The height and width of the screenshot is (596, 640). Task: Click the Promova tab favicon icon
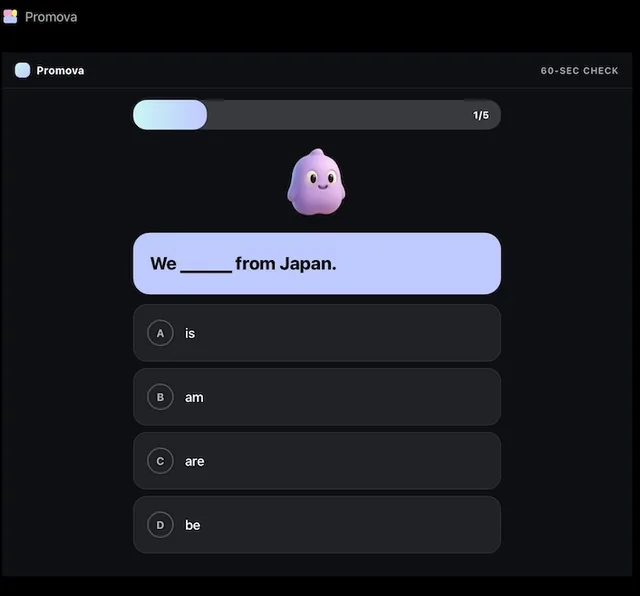(x=10, y=17)
